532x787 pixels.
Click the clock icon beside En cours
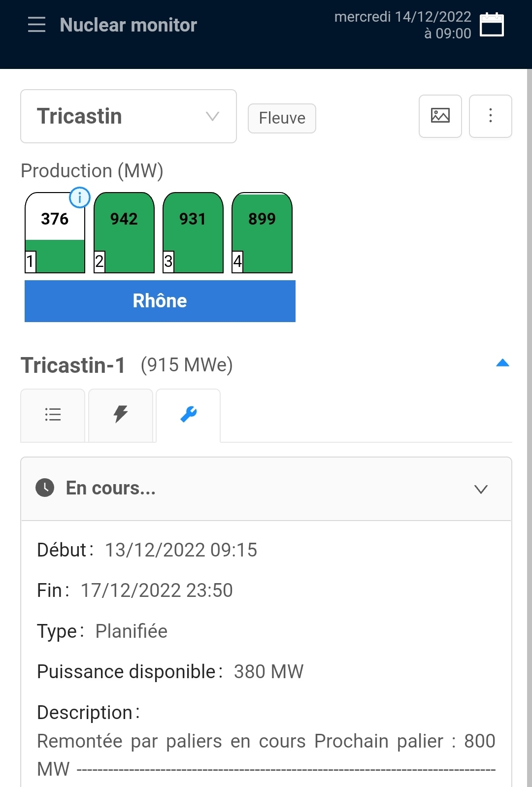coord(45,488)
